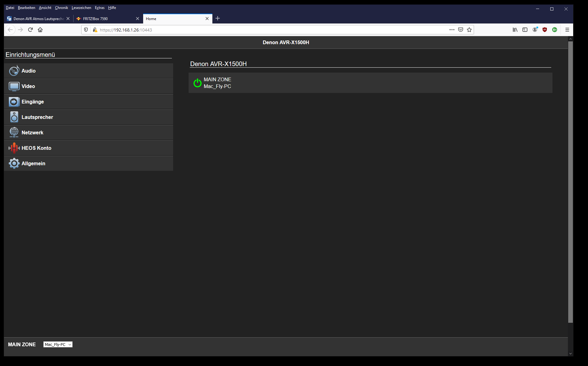
Task: Open the Lesezeichen menu
Action: point(81,8)
